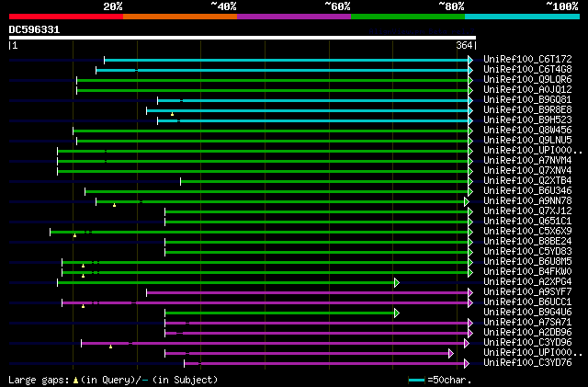Open the UniRef100_Q9LQR6 subject label

527,80
